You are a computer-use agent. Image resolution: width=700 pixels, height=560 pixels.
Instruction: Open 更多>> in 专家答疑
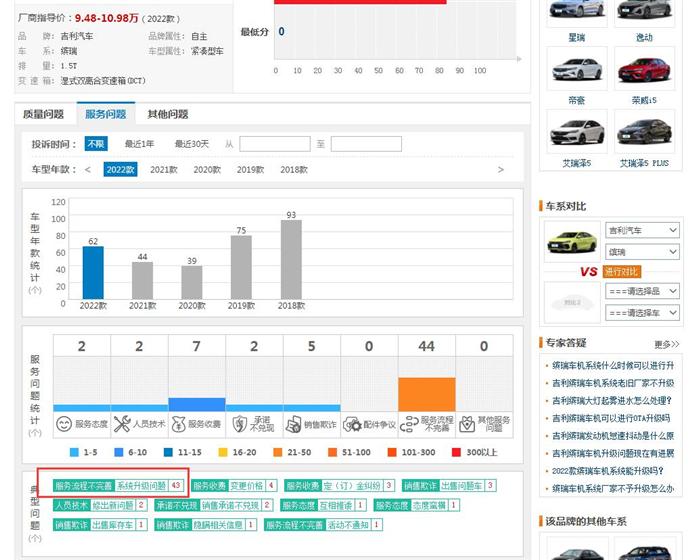(667, 344)
